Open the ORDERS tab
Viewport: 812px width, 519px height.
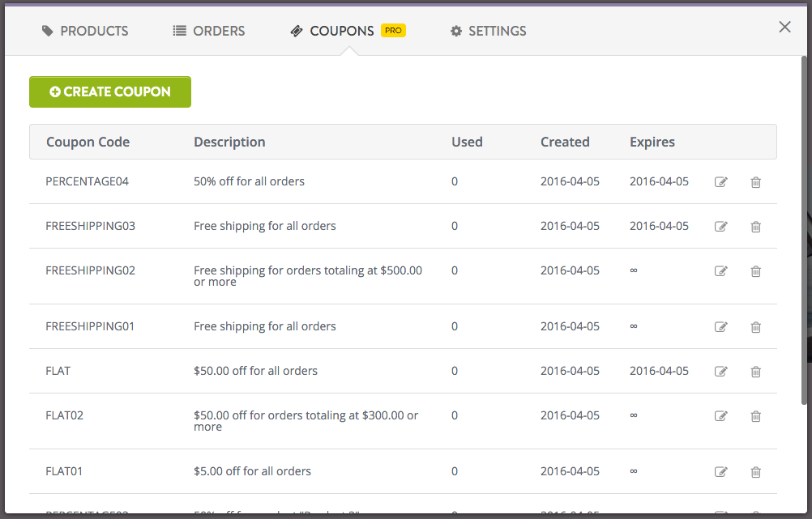208,31
